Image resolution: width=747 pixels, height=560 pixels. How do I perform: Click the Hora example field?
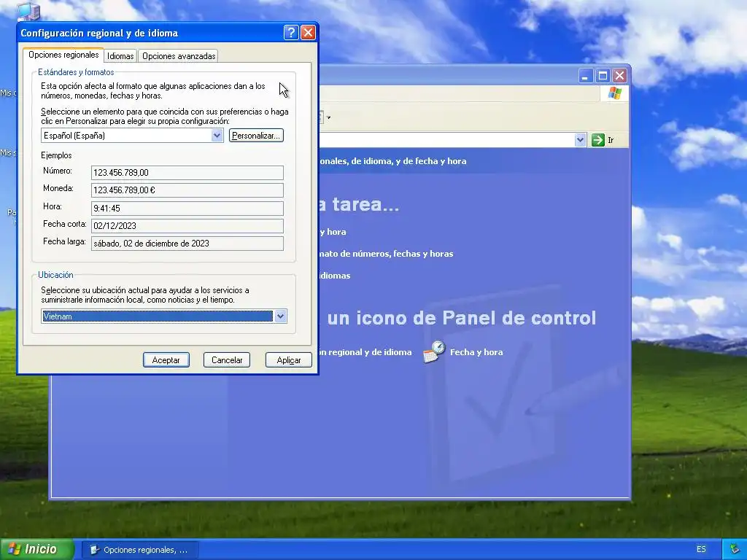(187, 208)
